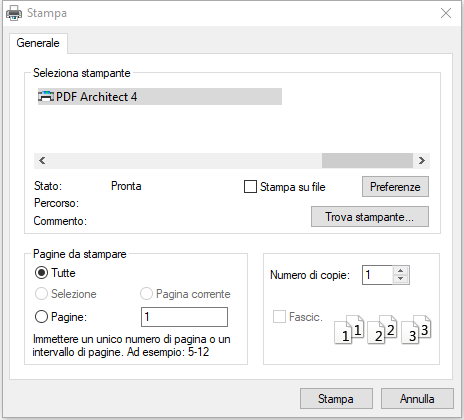This screenshot has height=420, width=464.
Task: Click the printer list right scroll arrow
Action: pyautogui.click(x=422, y=161)
